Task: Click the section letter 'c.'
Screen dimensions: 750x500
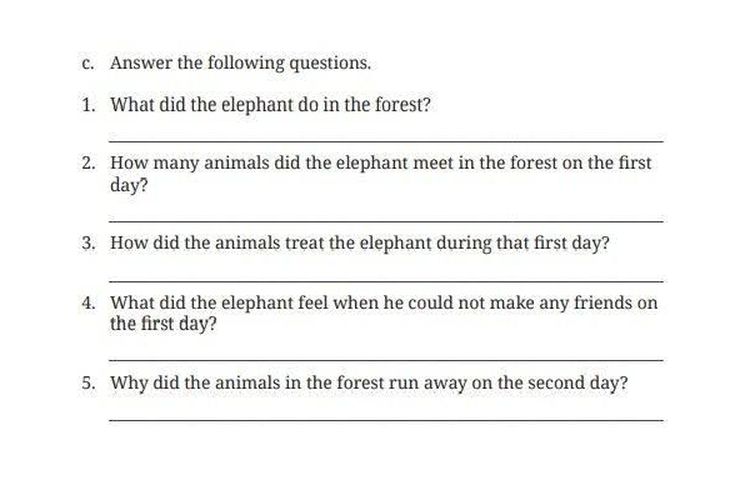Action: tap(87, 64)
